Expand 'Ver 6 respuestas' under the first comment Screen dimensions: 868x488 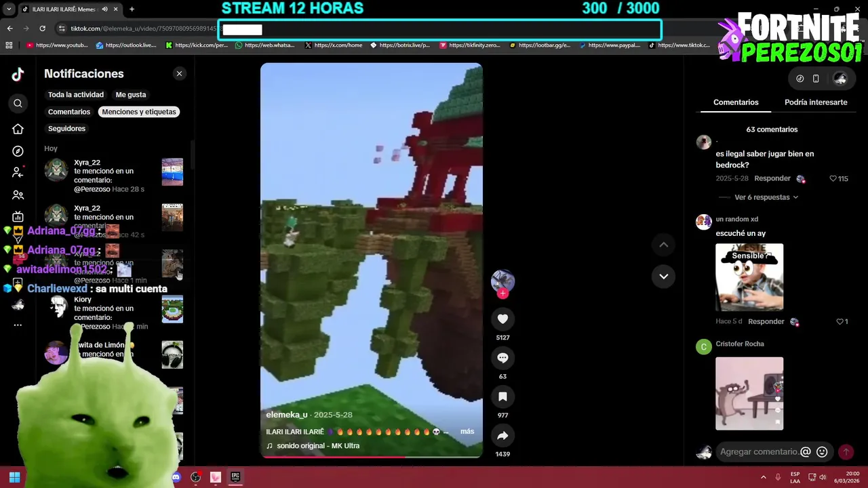(766, 197)
